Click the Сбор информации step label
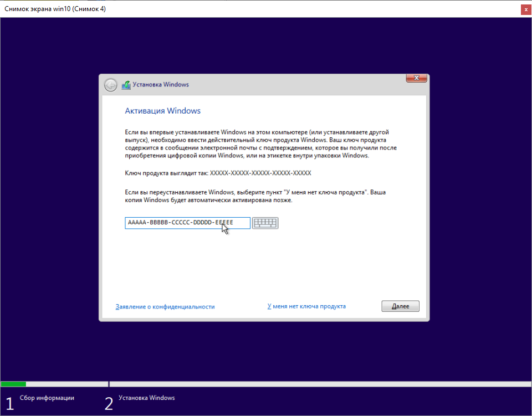Image resolution: width=532 pixels, height=416 pixels. tap(47, 398)
